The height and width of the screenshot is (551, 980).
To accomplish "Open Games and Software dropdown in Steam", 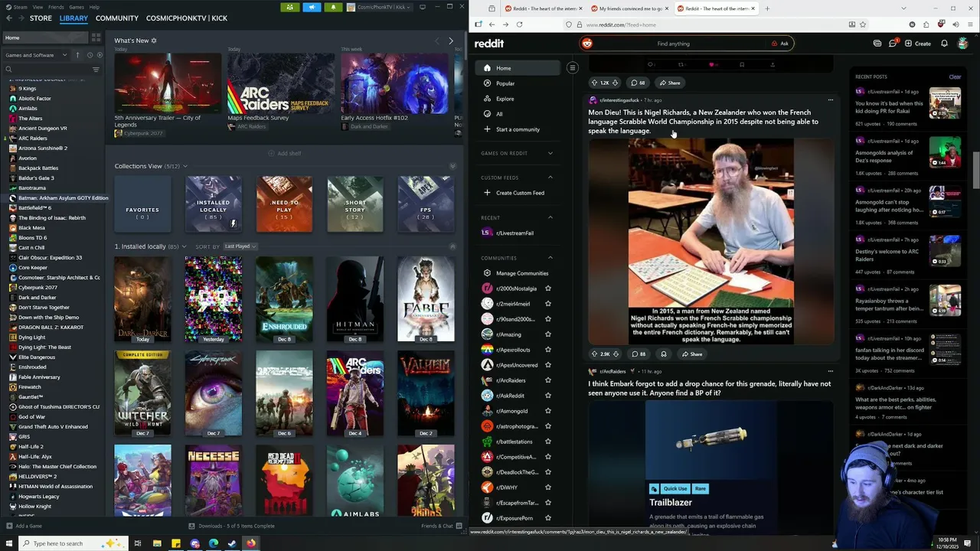I will [36, 55].
